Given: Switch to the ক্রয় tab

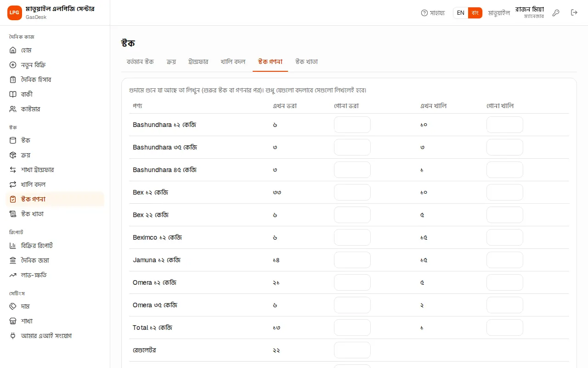Looking at the screenshot, I should pos(171,62).
